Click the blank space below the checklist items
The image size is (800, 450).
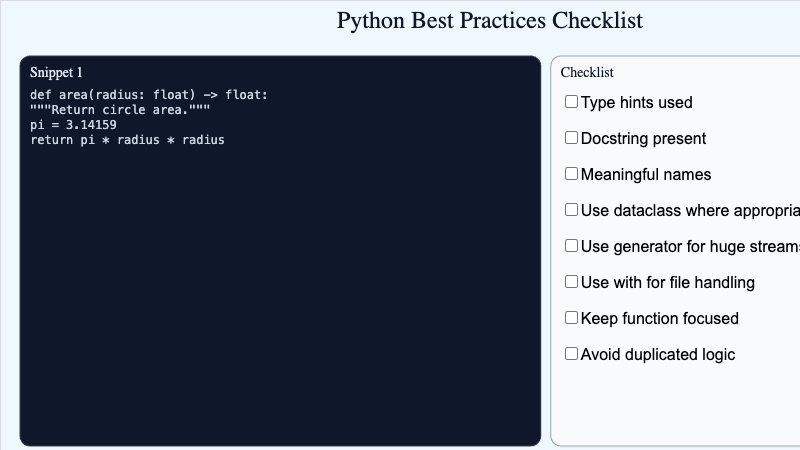pos(675,405)
